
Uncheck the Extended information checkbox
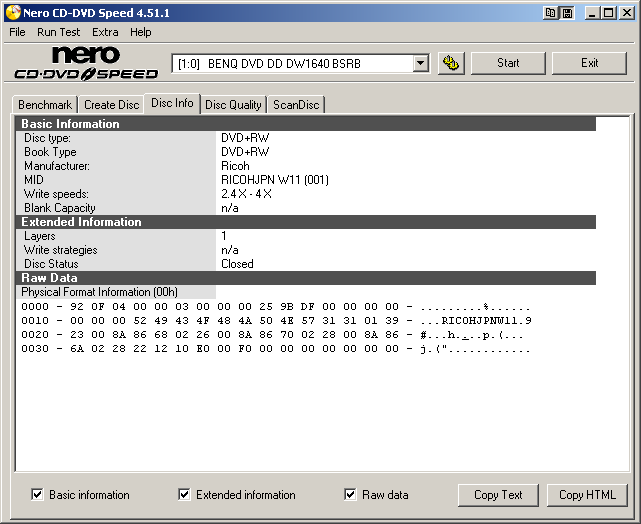tap(184, 495)
